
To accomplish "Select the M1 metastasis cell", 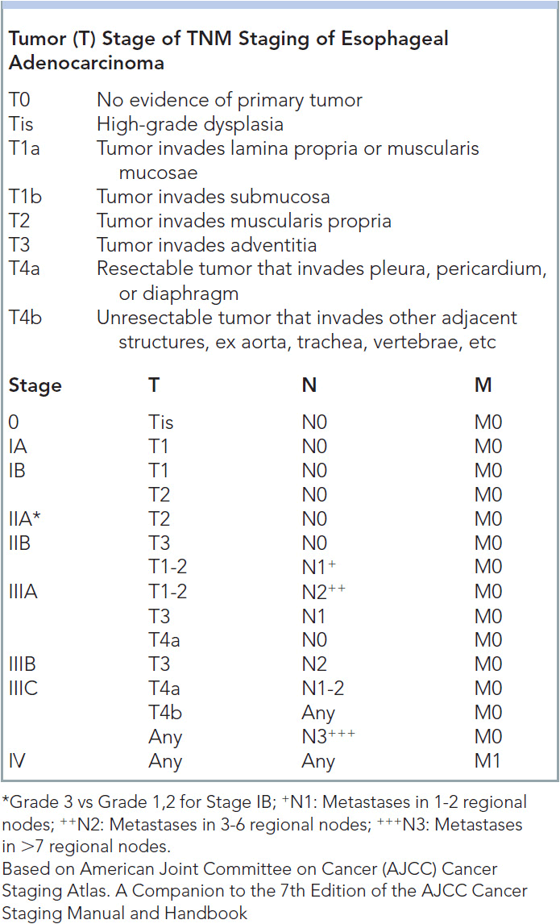I will pyautogui.click(x=488, y=761).
